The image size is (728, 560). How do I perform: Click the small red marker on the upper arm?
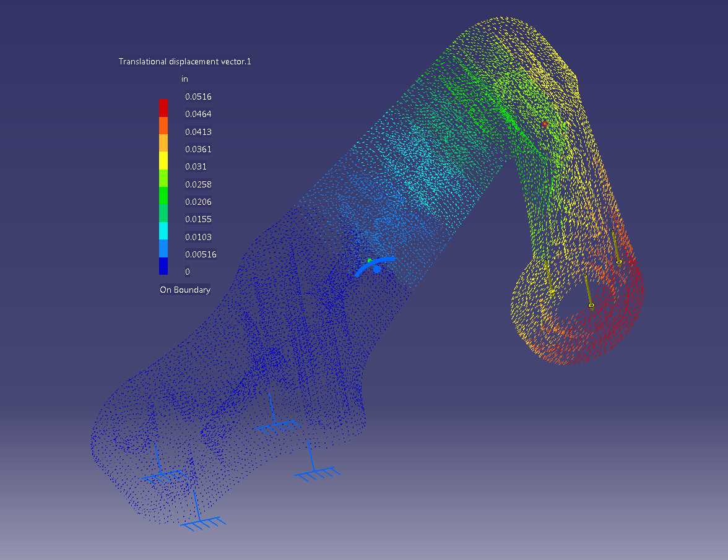[545, 124]
